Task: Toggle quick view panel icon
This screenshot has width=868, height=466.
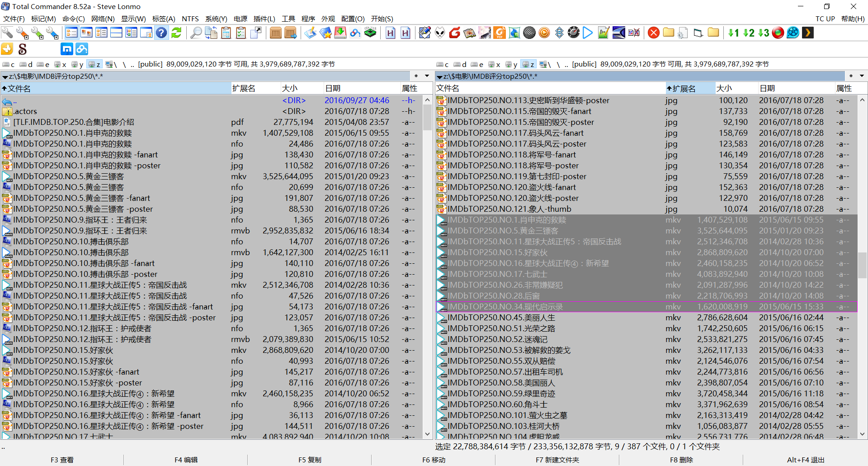Action: click(146, 33)
